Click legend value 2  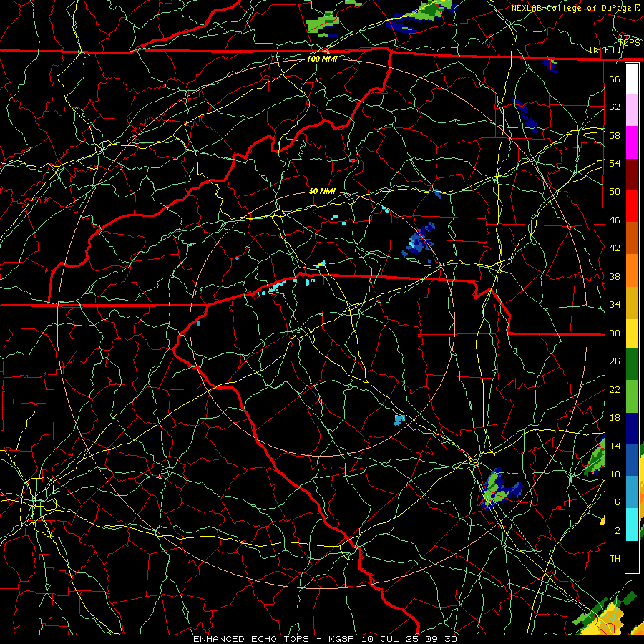(617, 531)
